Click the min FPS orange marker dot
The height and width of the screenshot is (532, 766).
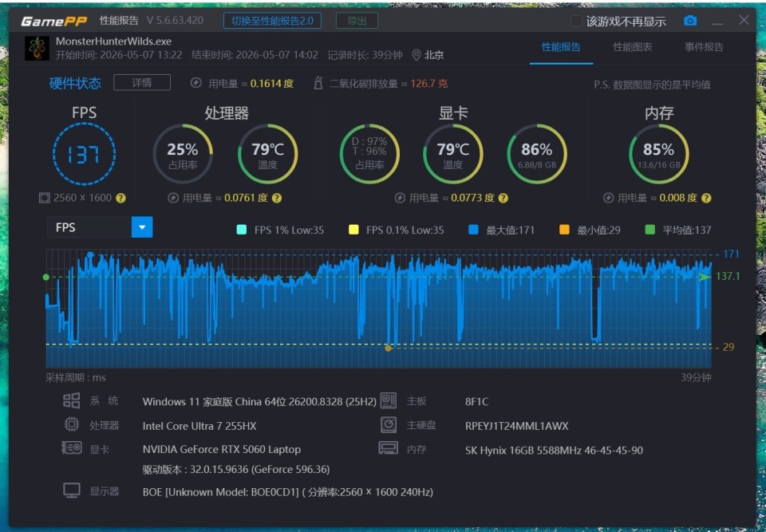[388, 349]
